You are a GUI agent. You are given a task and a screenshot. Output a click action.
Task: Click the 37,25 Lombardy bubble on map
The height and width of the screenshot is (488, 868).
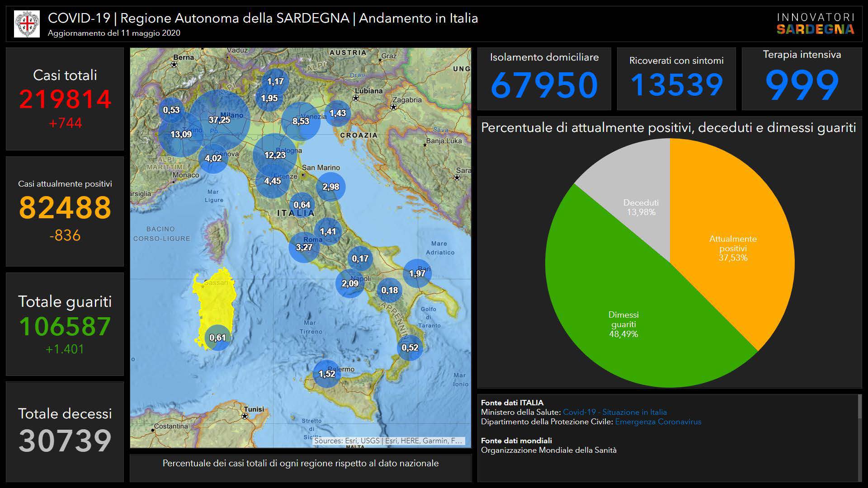220,120
